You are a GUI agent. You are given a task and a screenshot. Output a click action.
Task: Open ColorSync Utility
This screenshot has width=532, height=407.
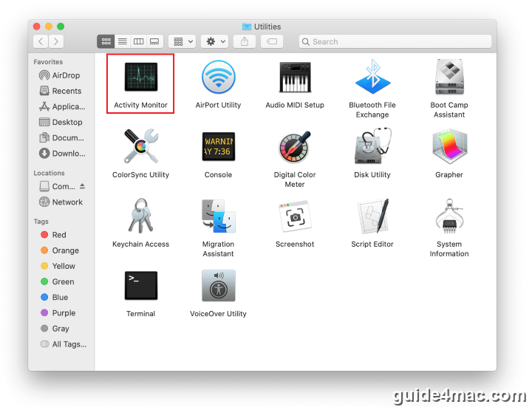[141, 146]
